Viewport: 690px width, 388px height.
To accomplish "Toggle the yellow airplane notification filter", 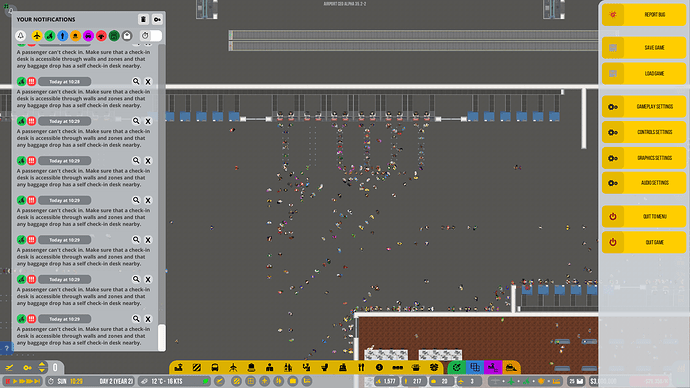I will 37,36.
